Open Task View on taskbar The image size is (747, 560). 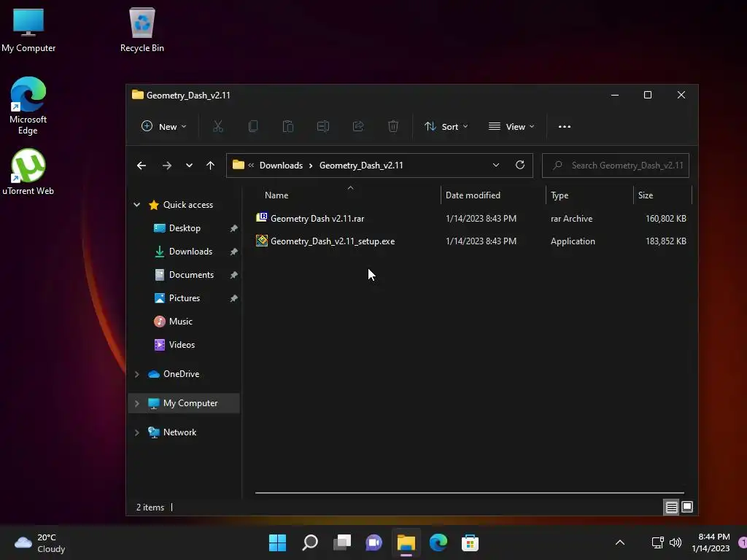pos(342,542)
